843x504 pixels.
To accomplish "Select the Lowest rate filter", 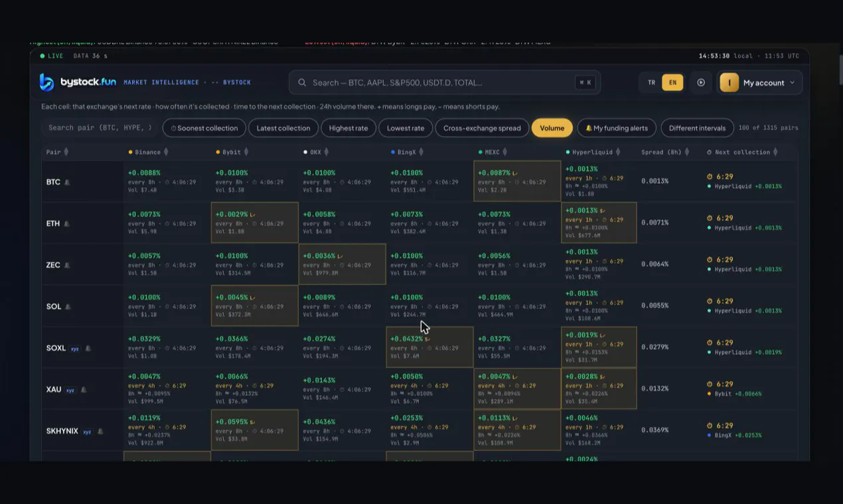I will (406, 128).
